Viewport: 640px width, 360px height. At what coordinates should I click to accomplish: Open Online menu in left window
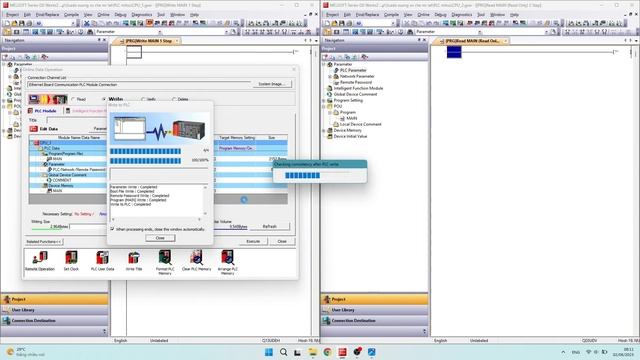point(103,15)
